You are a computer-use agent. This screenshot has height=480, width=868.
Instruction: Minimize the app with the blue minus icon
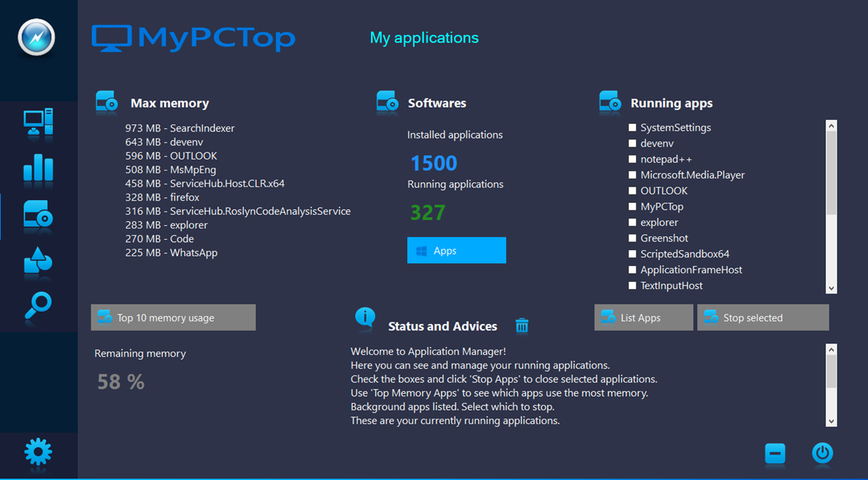[775, 453]
